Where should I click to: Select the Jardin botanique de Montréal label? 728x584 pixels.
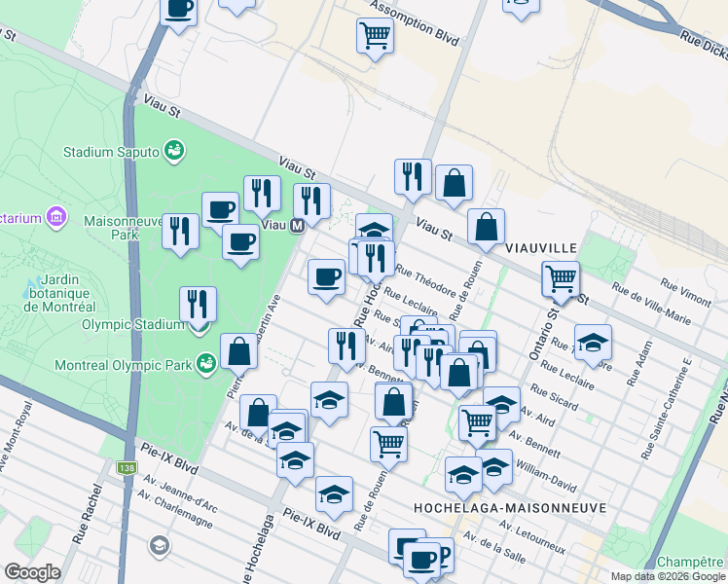[x=59, y=293]
